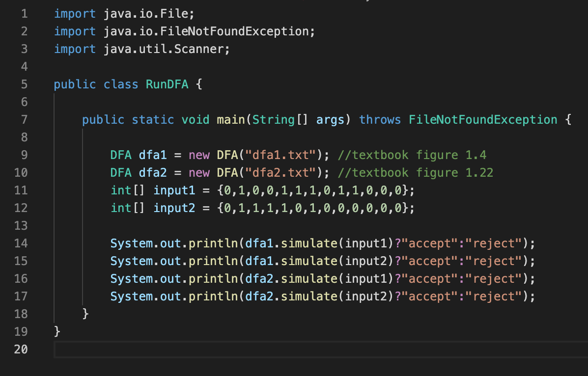The image size is (588, 376).
Task: Click closing brace on line 19
Action: (57, 331)
